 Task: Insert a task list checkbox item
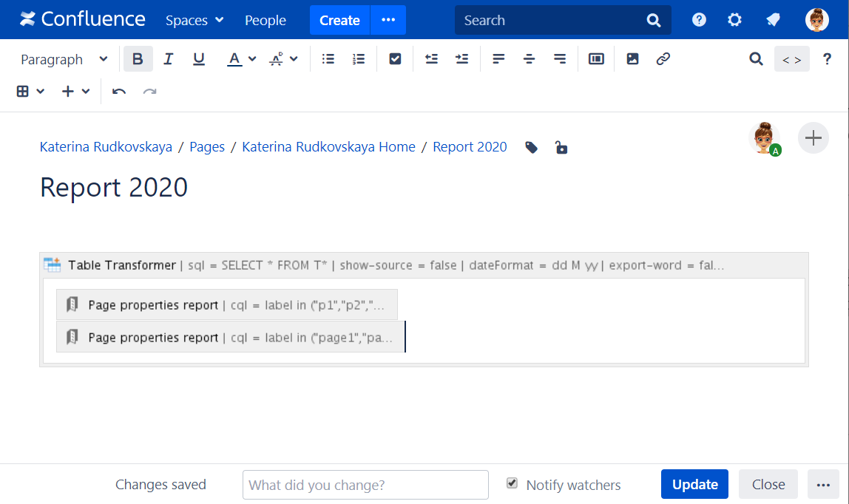[395, 59]
